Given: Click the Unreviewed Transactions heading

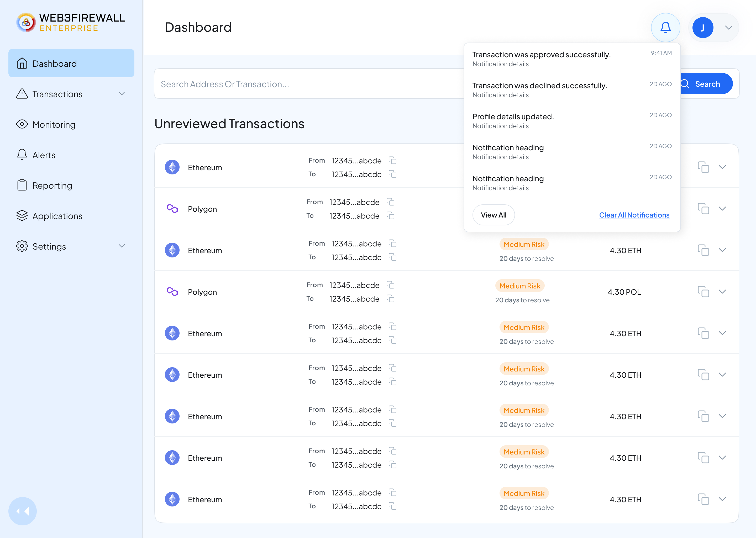Looking at the screenshot, I should point(229,123).
